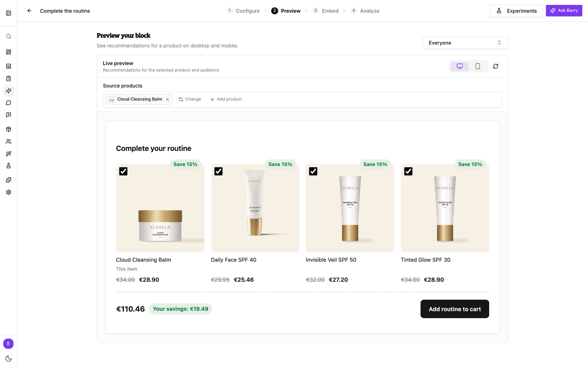Open the magic wand icon in sidebar

click(8, 153)
